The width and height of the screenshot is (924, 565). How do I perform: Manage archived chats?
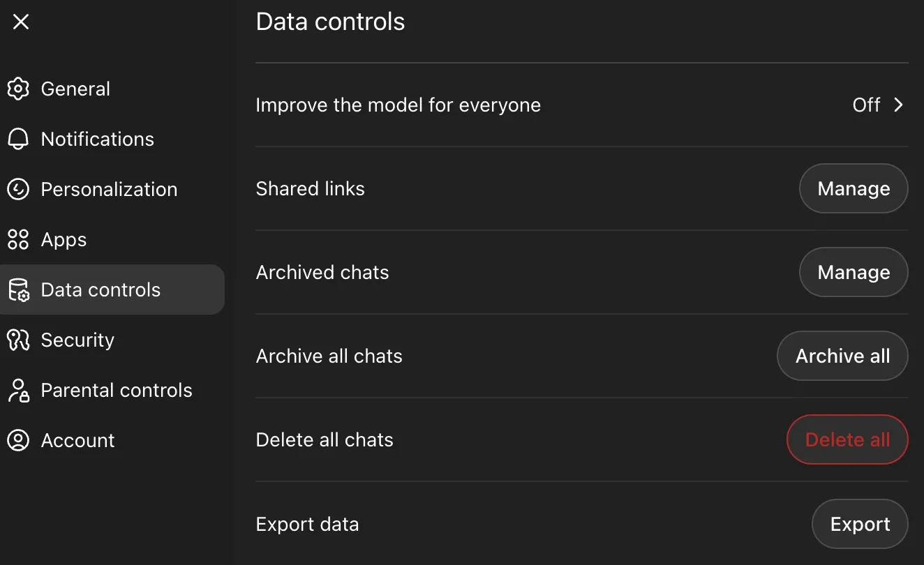853,272
